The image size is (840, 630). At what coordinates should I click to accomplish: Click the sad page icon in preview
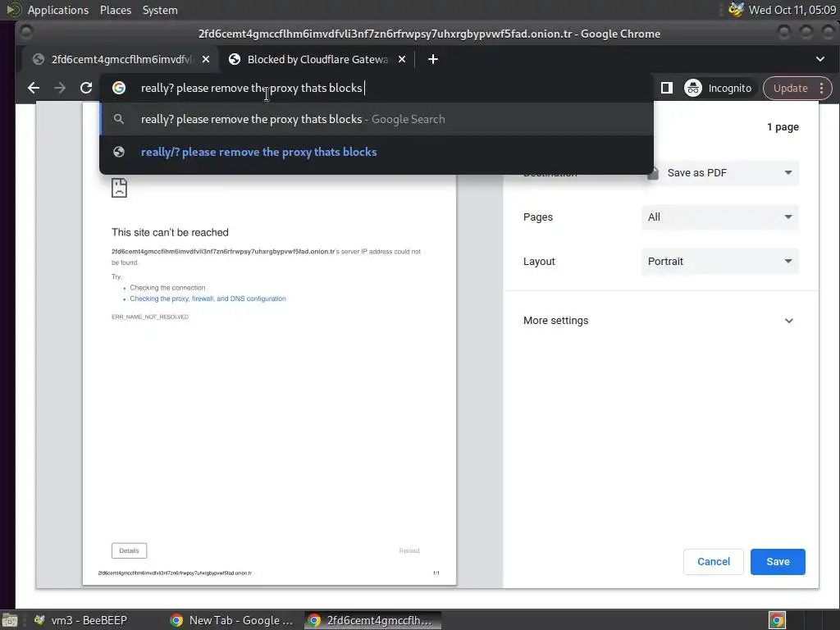click(119, 188)
